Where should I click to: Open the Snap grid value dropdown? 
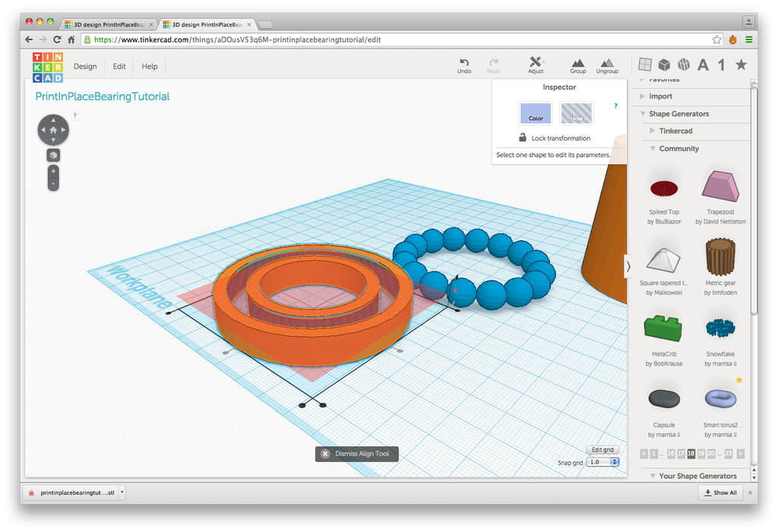click(602, 462)
